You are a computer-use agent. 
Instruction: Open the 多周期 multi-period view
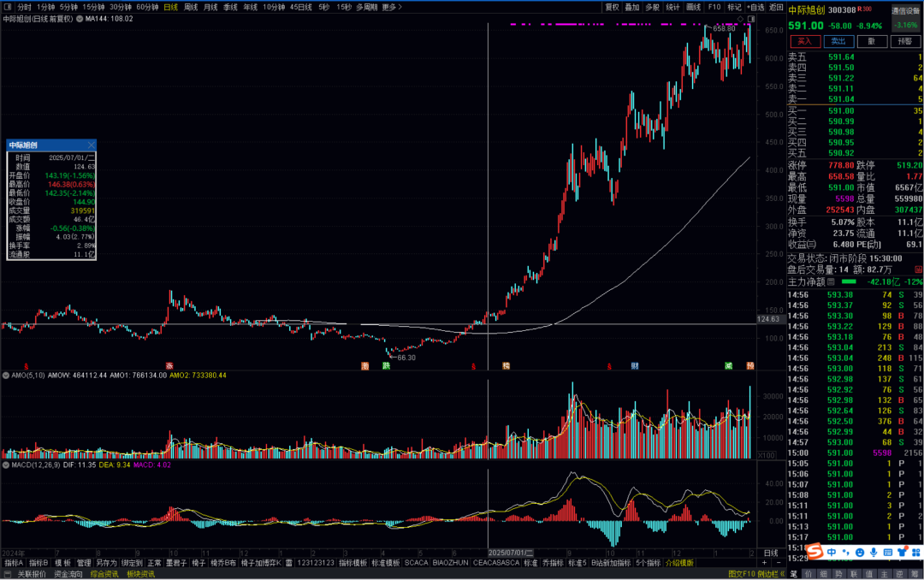tap(366, 7)
